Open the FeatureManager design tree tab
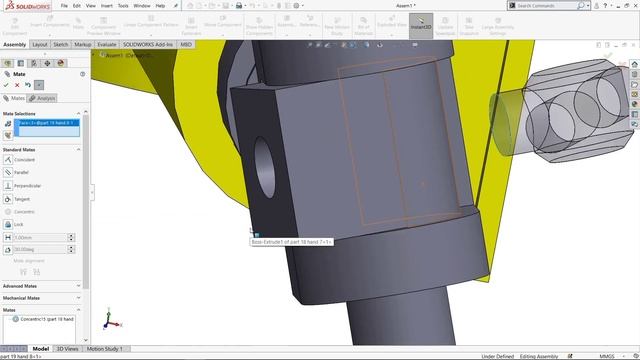640x360 pixels. pos(7,63)
